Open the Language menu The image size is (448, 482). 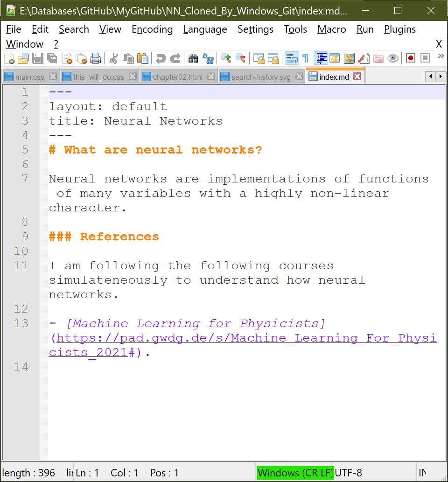(x=205, y=29)
